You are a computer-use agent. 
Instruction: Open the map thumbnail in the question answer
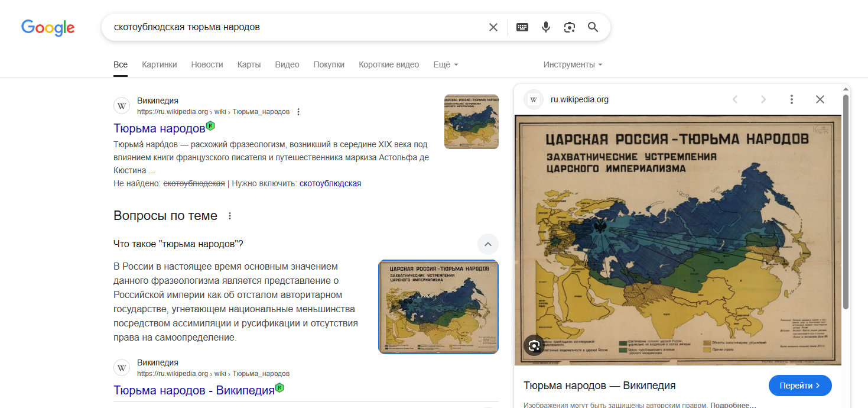point(438,307)
